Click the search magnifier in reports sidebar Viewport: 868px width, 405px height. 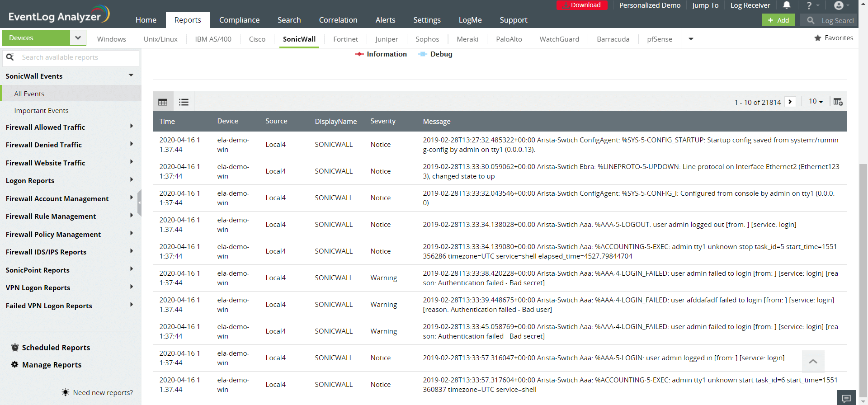coord(10,57)
